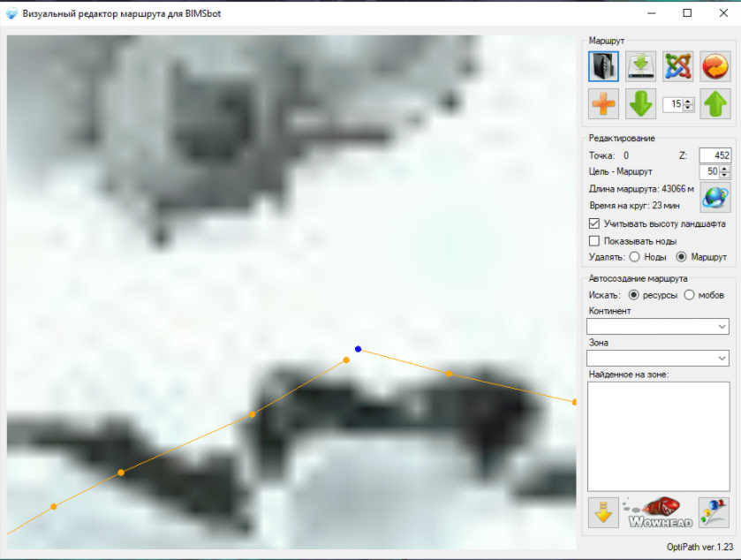Click the open route folder icon
This screenshot has width=741, height=560.
click(603, 66)
